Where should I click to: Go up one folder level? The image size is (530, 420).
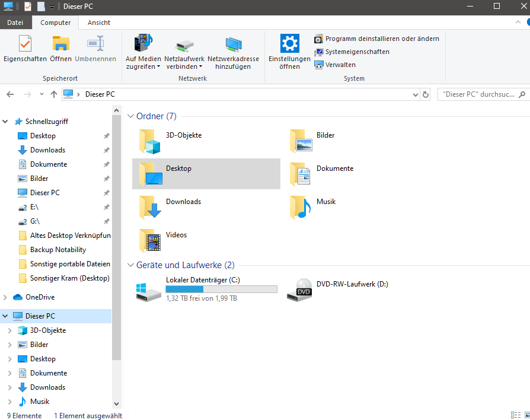tap(54, 94)
